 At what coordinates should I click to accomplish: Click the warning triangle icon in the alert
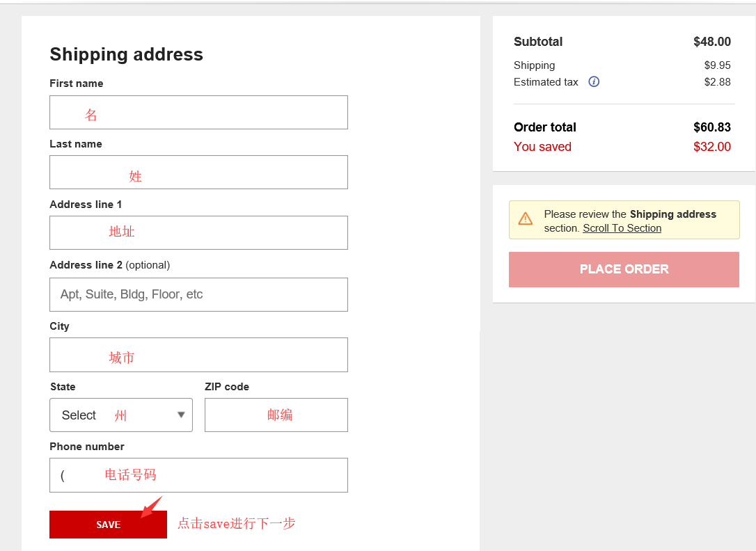click(526, 219)
